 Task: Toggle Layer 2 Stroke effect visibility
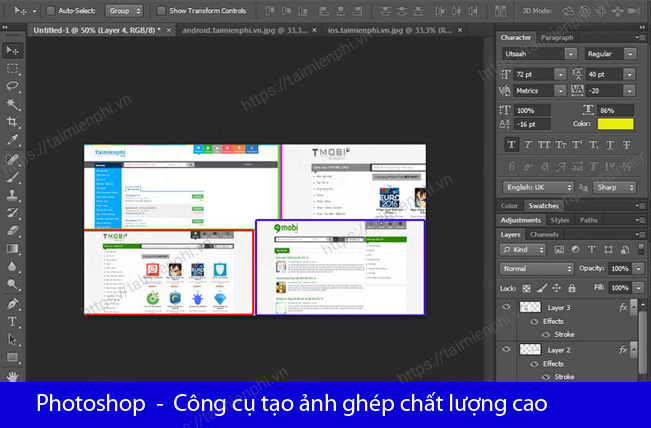point(546,377)
